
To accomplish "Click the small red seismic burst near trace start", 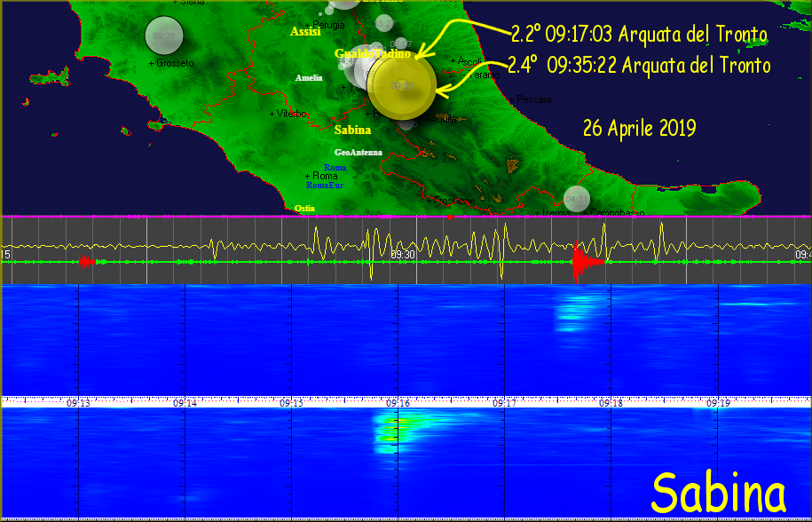I will (88, 262).
